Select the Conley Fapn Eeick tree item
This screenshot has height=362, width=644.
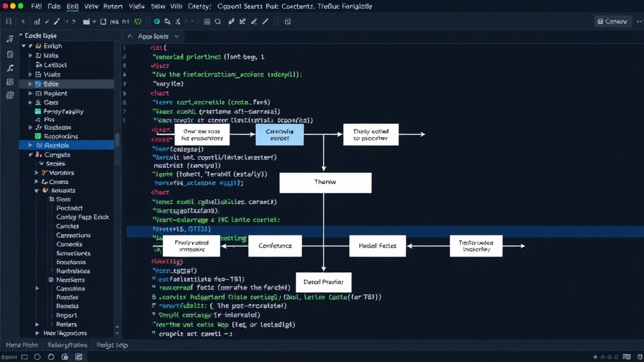click(x=82, y=217)
